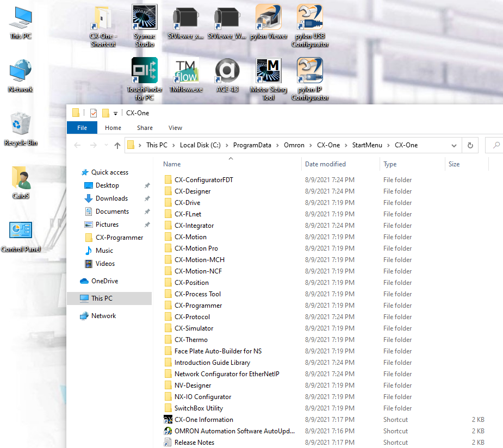Launch TouchFinder for PC icon
The width and height of the screenshot is (503, 448).
pos(144,79)
